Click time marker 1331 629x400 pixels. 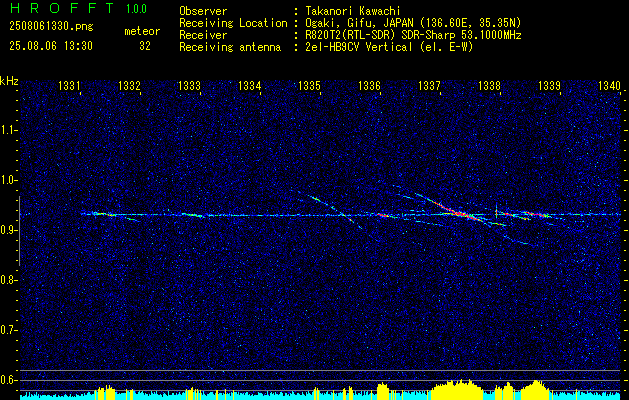(69, 85)
